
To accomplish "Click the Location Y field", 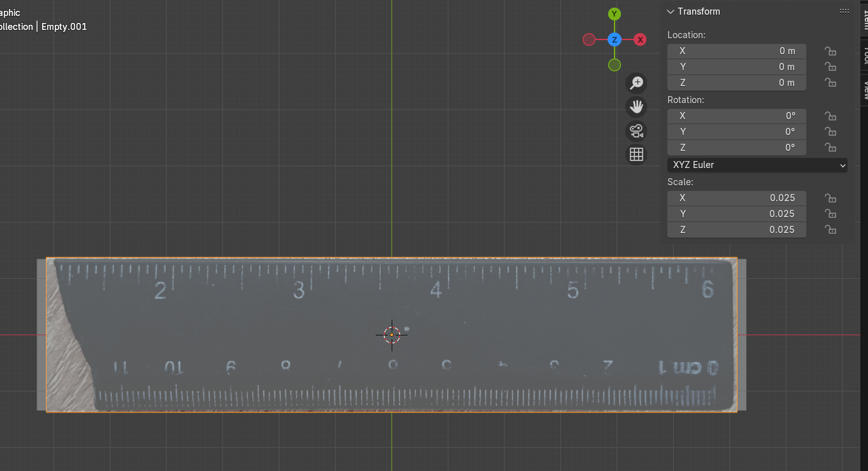I will (x=736, y=67).
